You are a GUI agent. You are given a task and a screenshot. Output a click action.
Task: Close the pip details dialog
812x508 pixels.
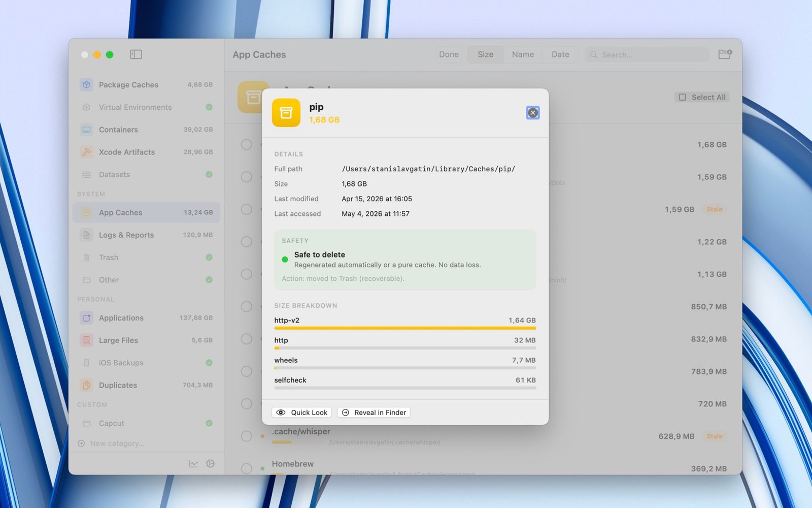(532, 113)
